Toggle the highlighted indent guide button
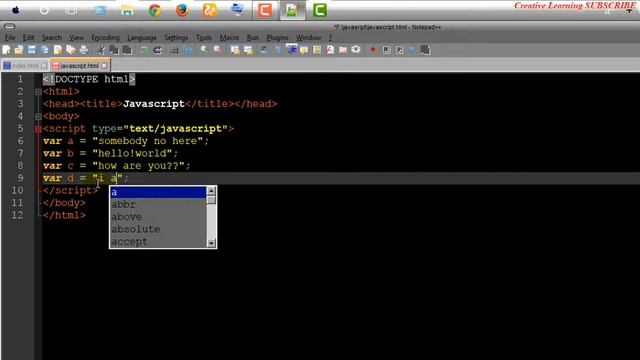The height and width of the screenshot is (360, 640). [x=291, y=49]
